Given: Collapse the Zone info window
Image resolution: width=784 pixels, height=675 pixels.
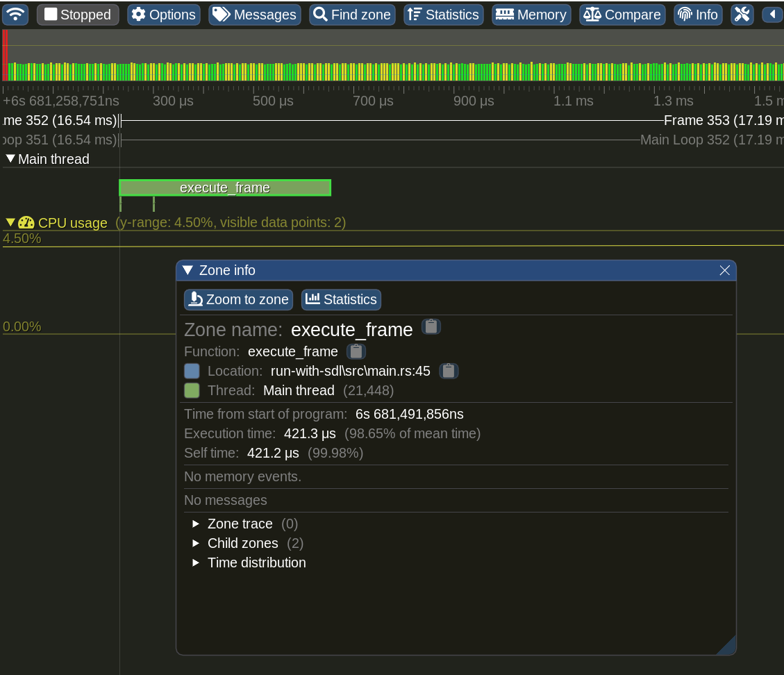Looking at the screenshot, I should coord(187,270).
